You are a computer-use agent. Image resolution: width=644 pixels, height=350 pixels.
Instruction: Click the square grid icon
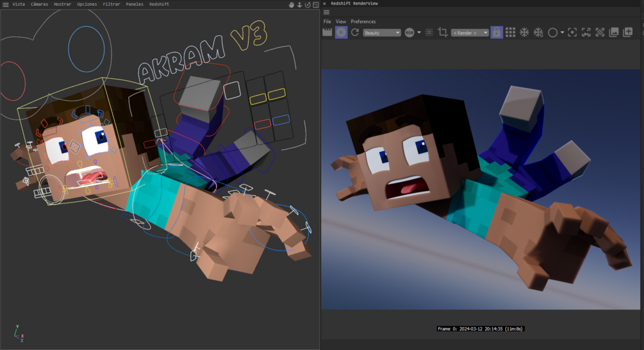[x=511, y=33]
